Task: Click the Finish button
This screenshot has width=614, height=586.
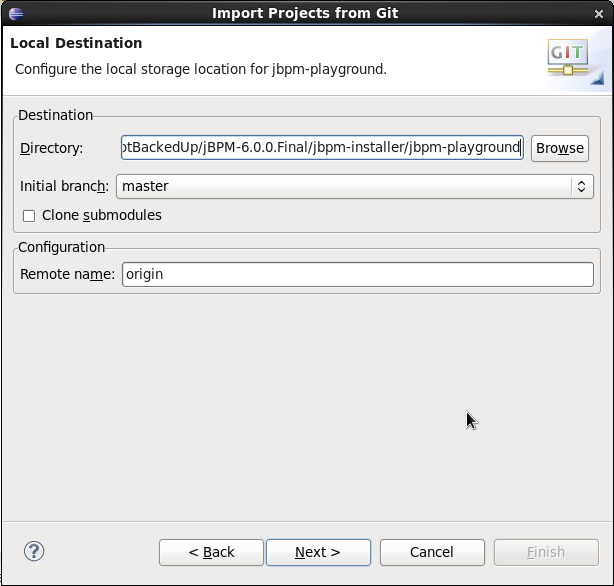Action: 546,552
